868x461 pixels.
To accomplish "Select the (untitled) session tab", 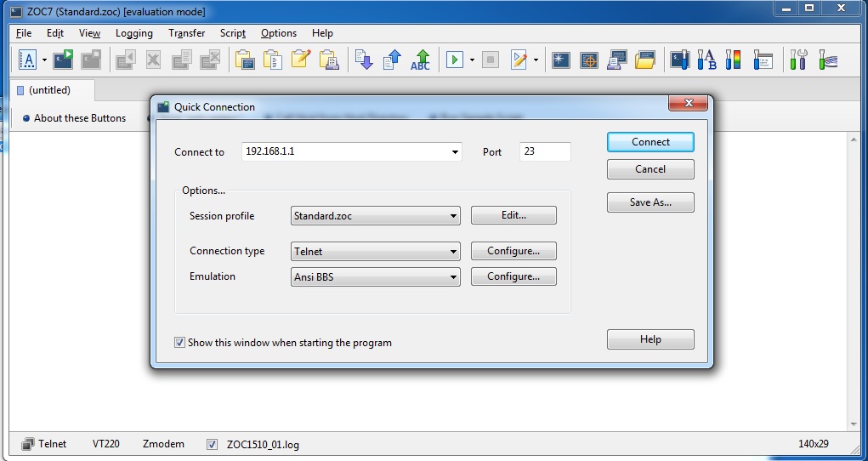I will pos(54,90).
